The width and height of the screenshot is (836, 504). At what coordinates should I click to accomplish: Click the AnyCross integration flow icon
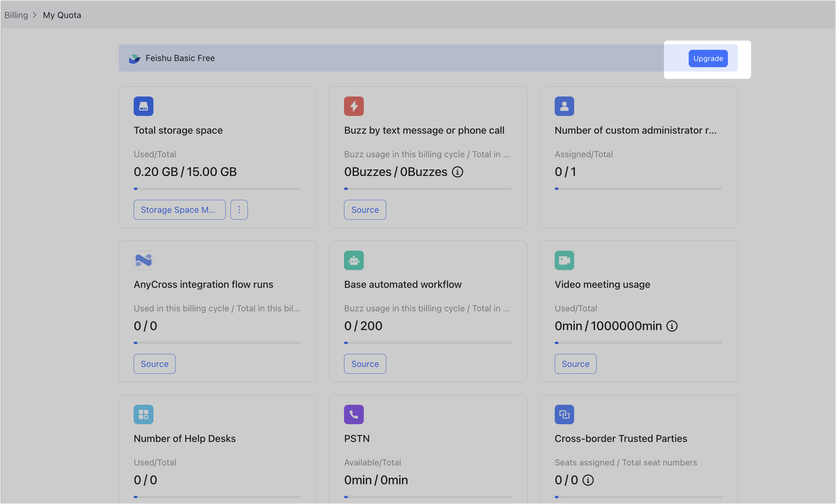point(143,261)
